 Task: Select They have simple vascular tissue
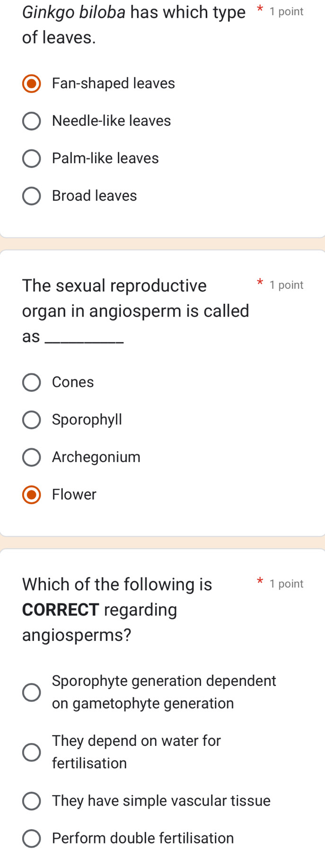coord(32,801)
